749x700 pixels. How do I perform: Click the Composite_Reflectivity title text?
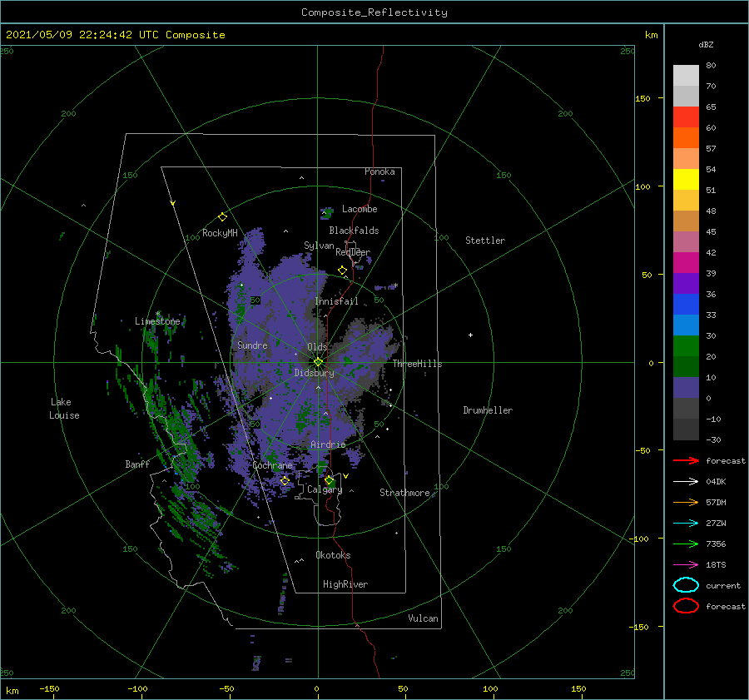coord(374,12)
